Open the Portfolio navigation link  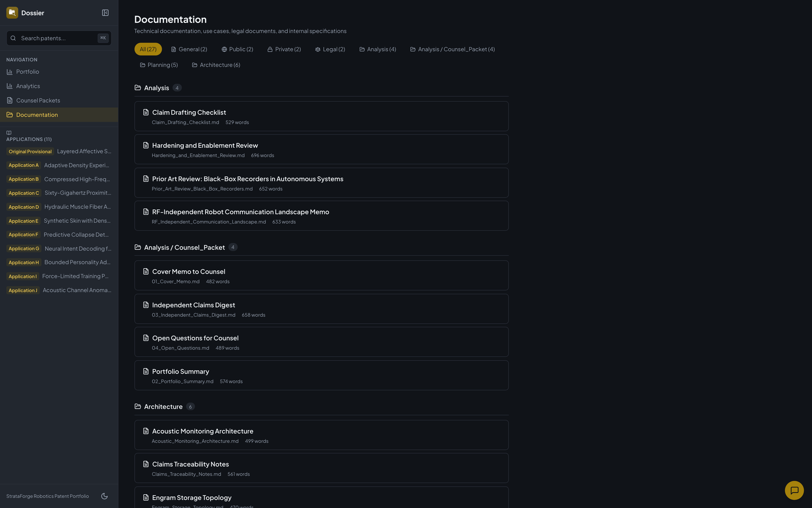pyautogui.click(x=59, y=72)
